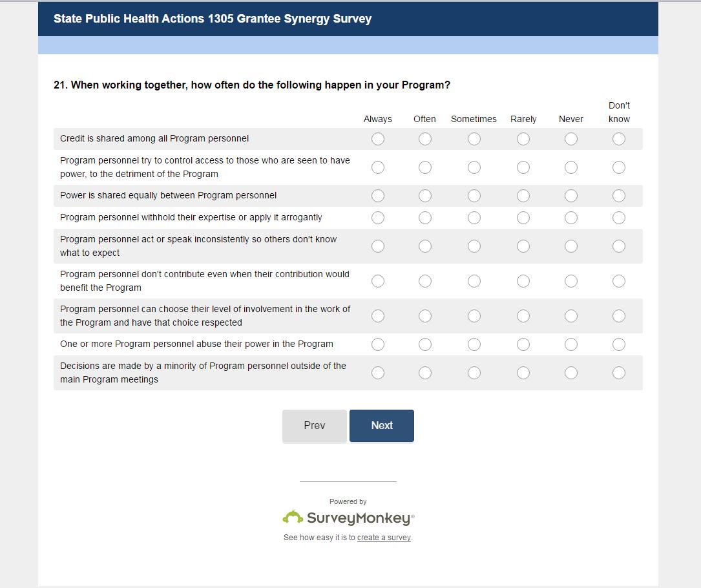Select Rarely for personnel don't contribute

click(x=523, y=281)
